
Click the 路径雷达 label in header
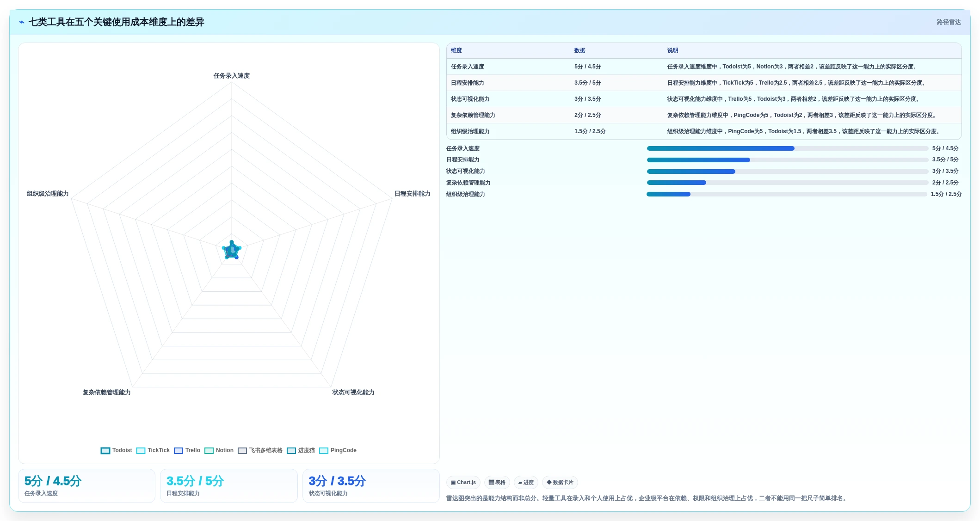coord(949,22)
